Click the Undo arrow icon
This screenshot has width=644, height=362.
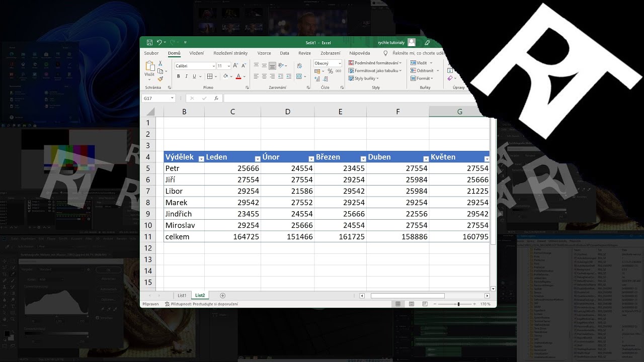159,42
